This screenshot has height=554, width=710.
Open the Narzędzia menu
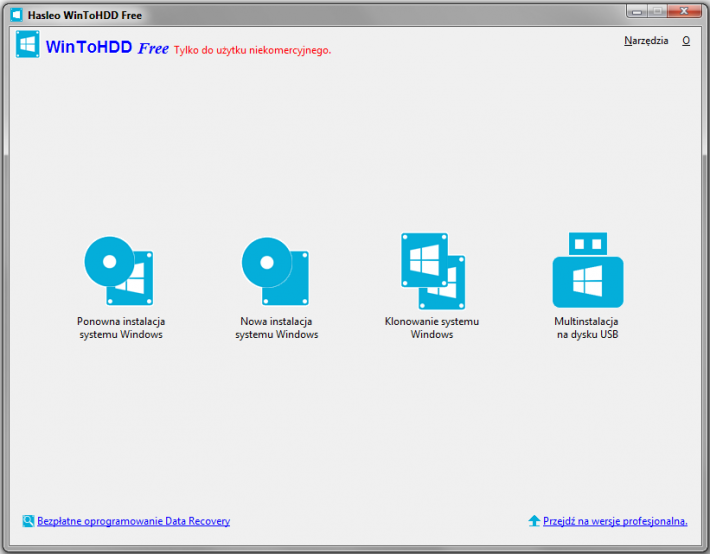coord(646,41)
